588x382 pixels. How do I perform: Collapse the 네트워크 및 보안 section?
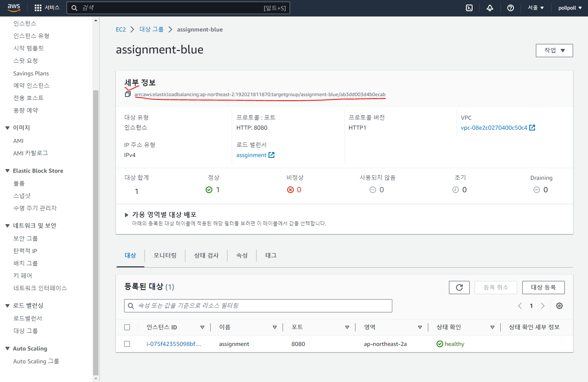tap(7, 226)
